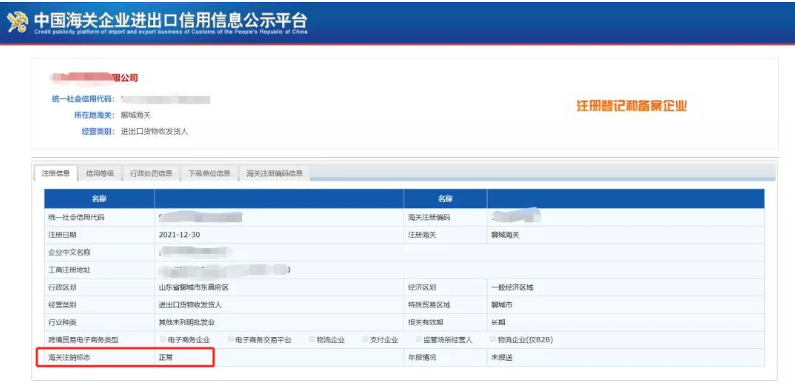Check the 电子商务企业 checkbox
Image resolution: width=795 pixels, height=389 pixels.
pyautogui.click(x=163, y=339)
